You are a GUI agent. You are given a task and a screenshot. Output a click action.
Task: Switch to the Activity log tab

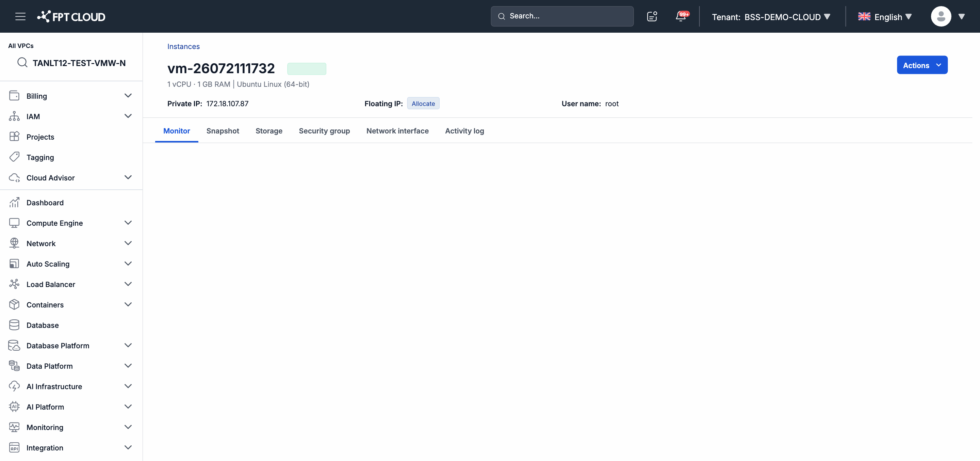point(464,131)
